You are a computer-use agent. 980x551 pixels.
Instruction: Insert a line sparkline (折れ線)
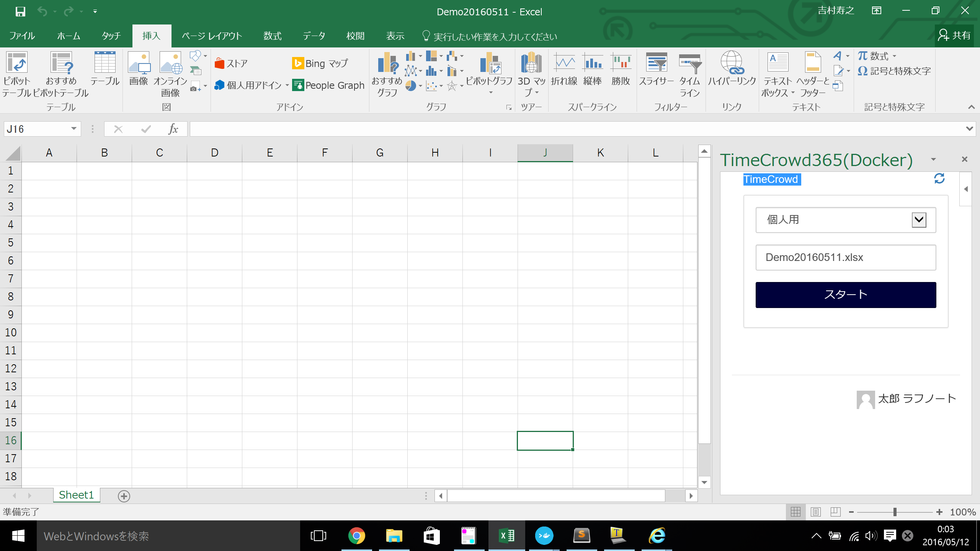pyautogui.click(x=564, y=69)
